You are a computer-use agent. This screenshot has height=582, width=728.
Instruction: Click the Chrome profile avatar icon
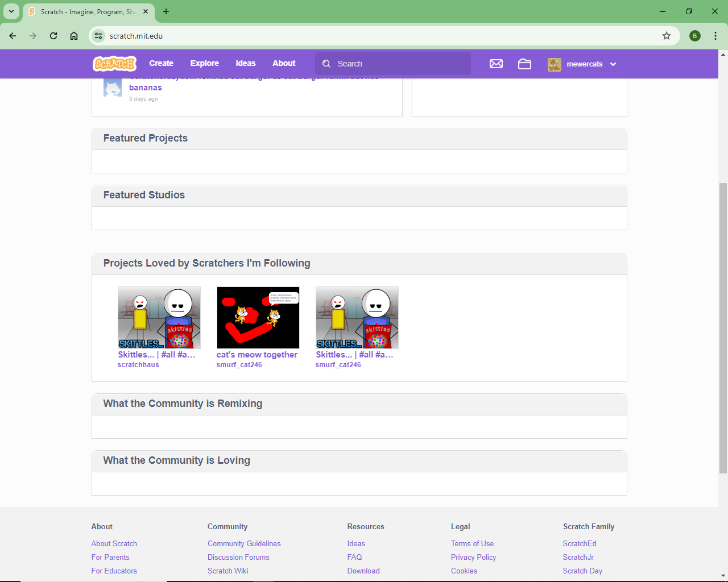click(x=694, y=36)
